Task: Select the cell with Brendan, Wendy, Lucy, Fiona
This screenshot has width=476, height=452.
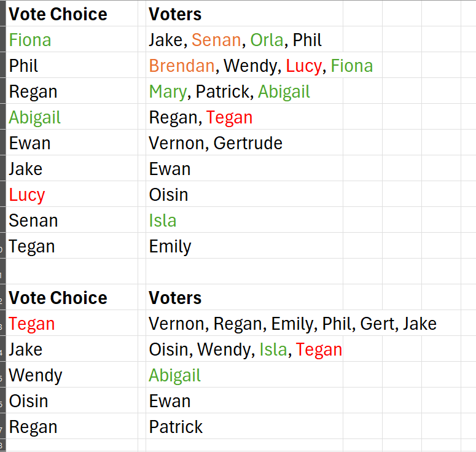Action: (x=244, y=65)
